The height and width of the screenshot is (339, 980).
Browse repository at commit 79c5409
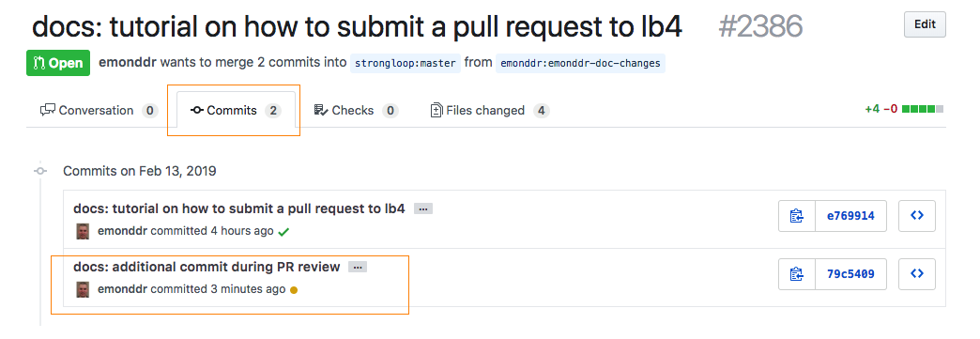[917, 274]
